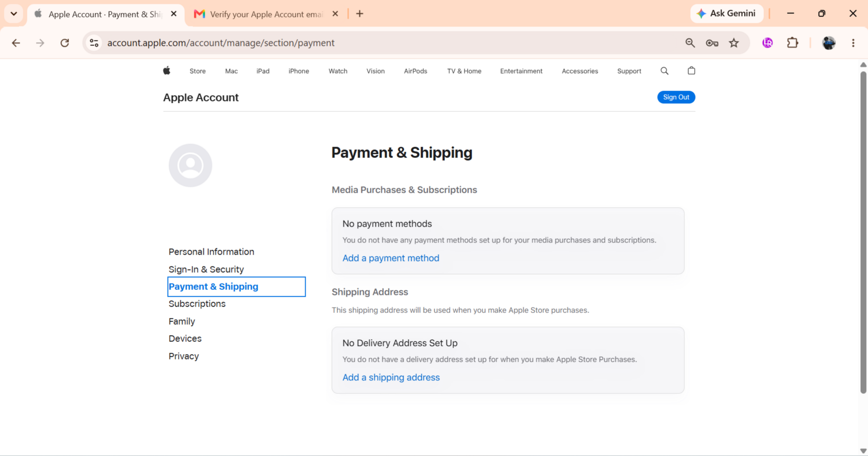
Task: Close the Verify your Apple Account email tab
Action: 335,14
